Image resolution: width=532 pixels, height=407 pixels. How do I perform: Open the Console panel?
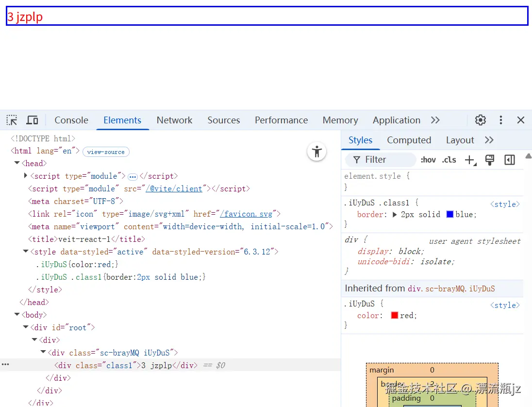coord(71,119)
